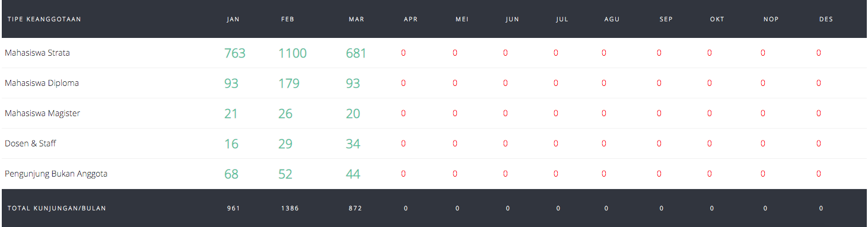Click the 34 March value for Dosen & Staff
The height and width of the screenshot is (227, 868).
pos(353,144)
